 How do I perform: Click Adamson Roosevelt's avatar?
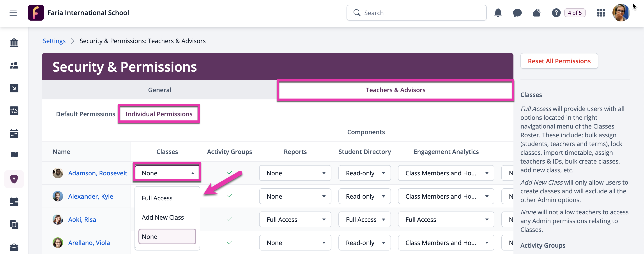click(58, 173)
